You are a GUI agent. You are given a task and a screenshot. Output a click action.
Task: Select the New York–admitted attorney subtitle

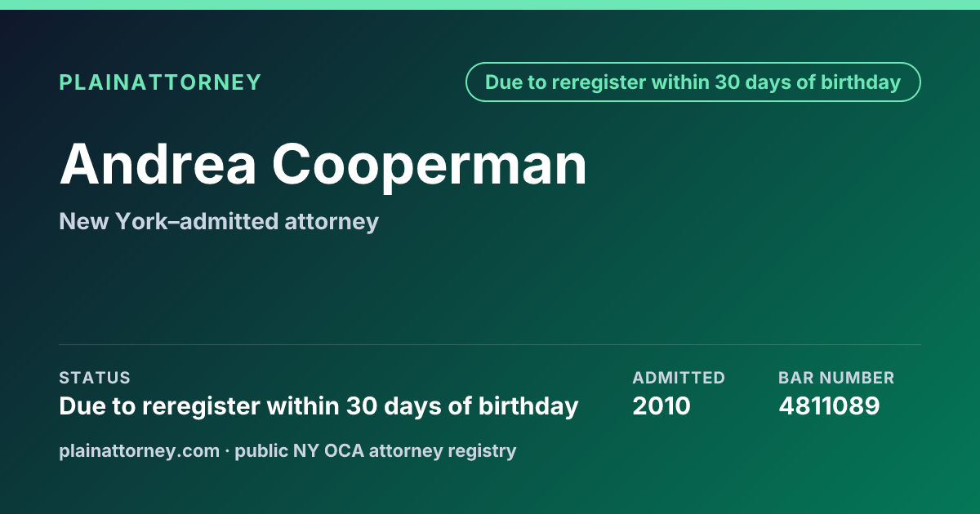219,221
